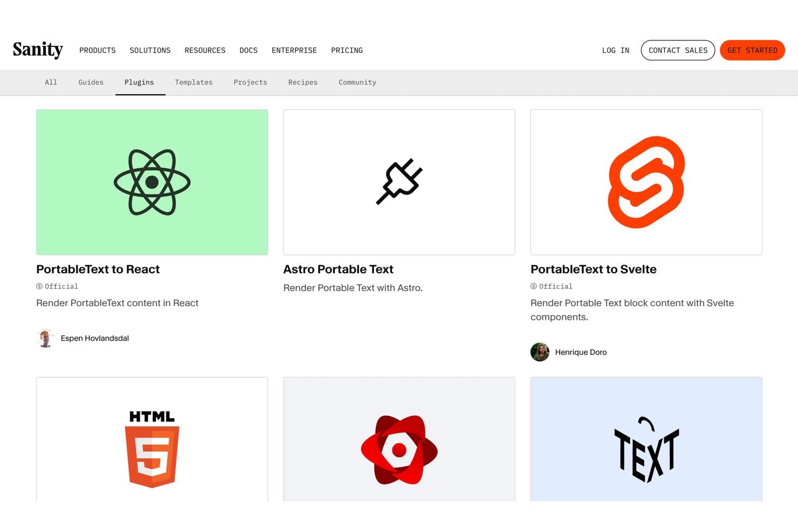The height and width of the screenshot is (532, 798).
Task: Switch to the All tab
Action: pyautogui.click(x=51, y=82)
